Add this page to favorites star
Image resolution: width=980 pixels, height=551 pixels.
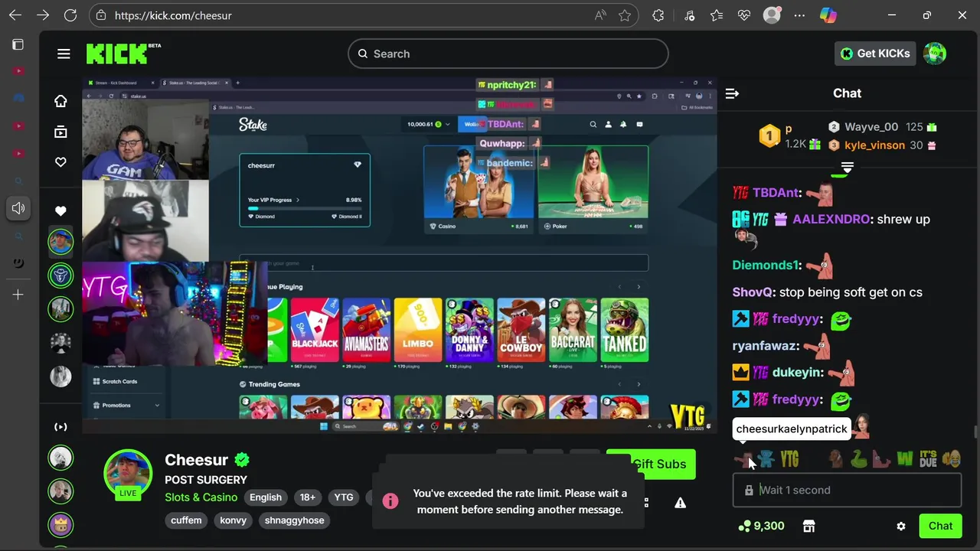625,15
